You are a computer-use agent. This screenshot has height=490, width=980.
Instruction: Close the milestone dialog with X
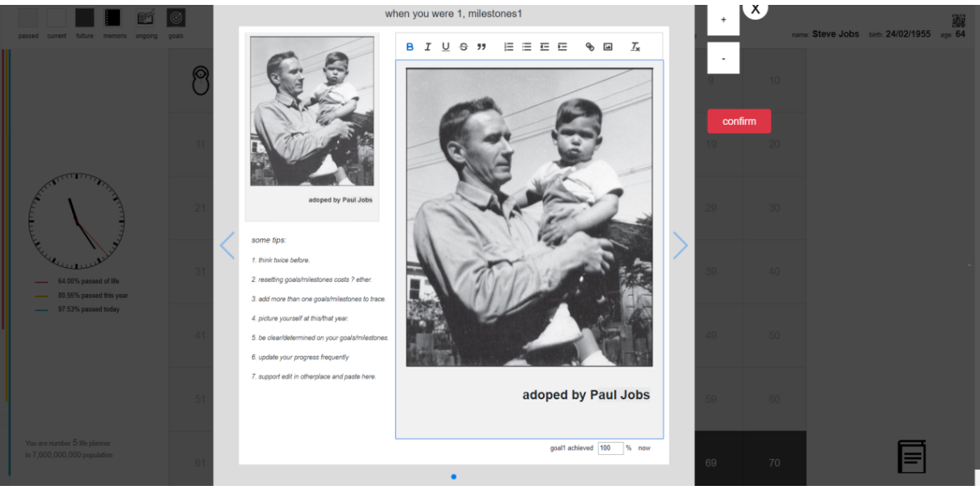pyautogui.click(x=755, y=9)
